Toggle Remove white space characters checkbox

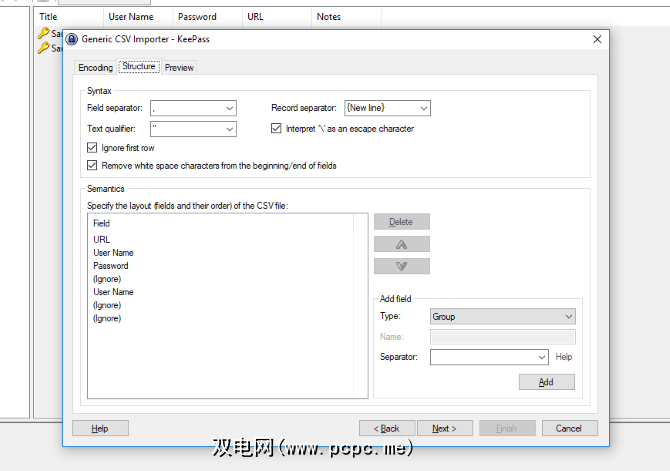92,165
